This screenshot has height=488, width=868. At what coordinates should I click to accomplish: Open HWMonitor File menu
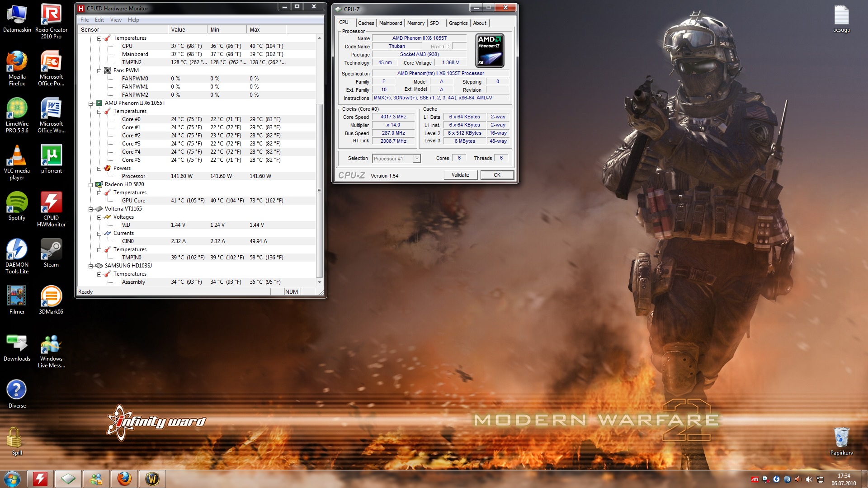pos(85,20)
